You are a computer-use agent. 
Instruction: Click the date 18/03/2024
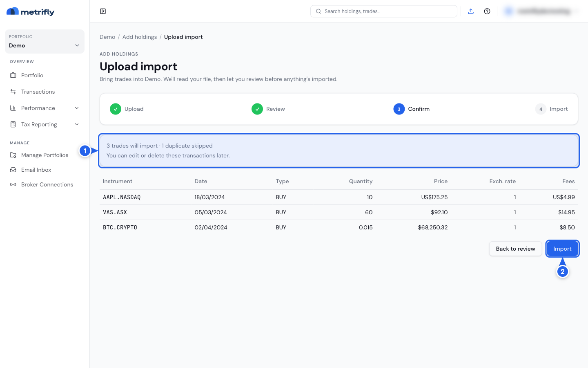tap(209, 197)
